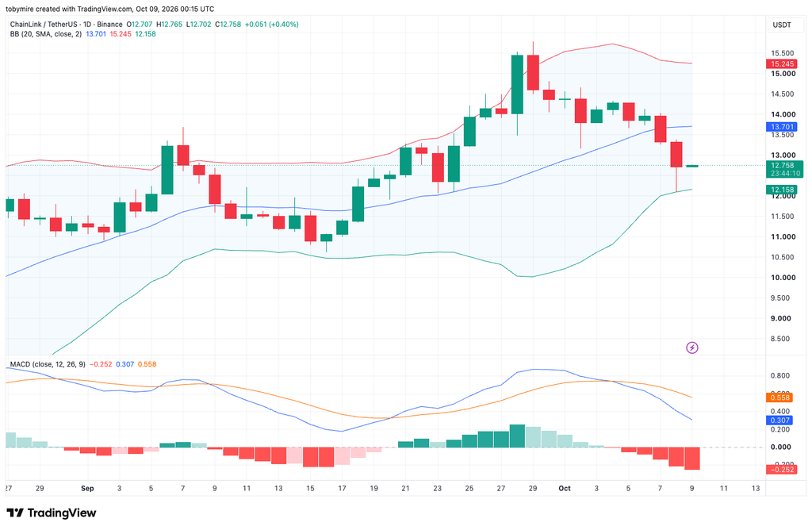Click the close value C12.758
The image size is (812, 530).
[228, 25]
